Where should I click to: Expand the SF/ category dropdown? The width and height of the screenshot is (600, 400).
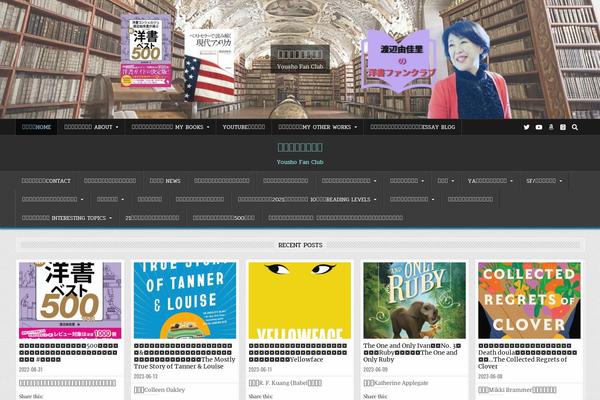(544, 181)
